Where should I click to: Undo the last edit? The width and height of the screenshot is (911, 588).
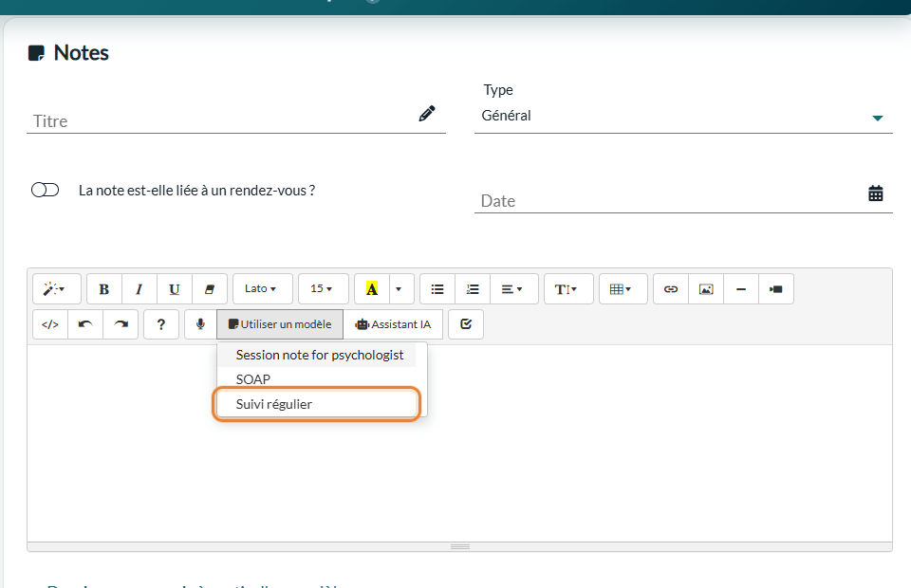tap(85, 324)
